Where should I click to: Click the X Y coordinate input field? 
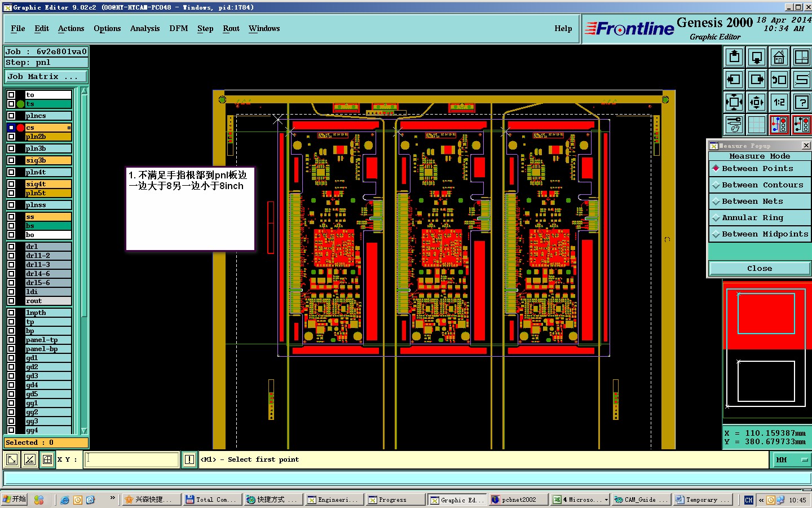point(132,459)
